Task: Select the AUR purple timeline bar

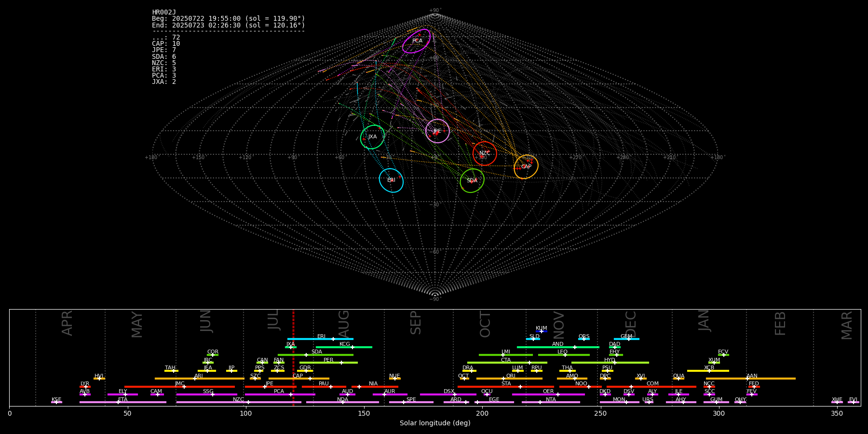Action: coord(390,394)
